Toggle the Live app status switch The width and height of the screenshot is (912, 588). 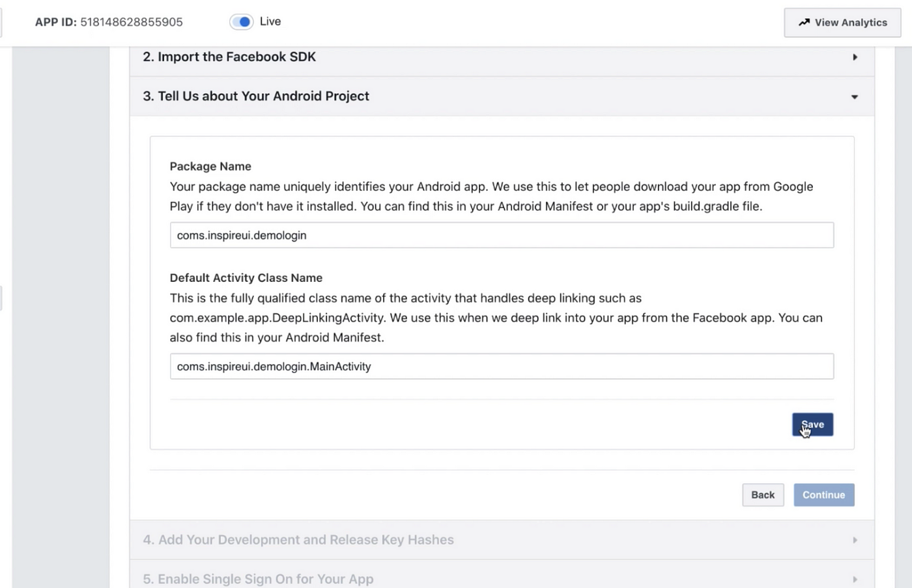tap(241, 21)
